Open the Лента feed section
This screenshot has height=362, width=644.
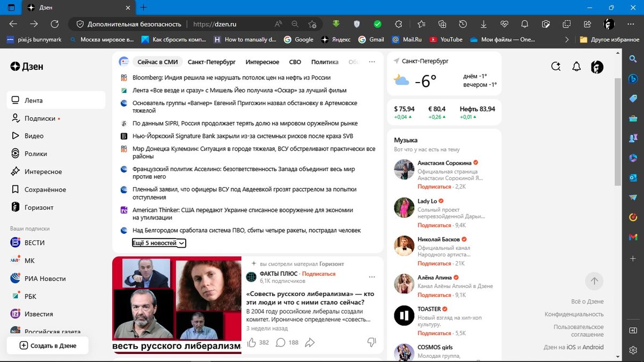tap(56, 100)
